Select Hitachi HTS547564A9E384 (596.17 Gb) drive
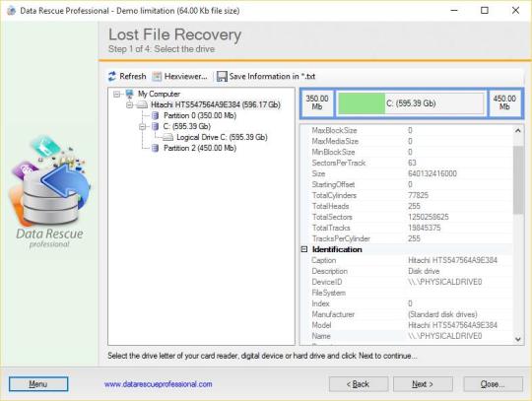Viewport: 532px width, 401px height. tap(216, 104)
